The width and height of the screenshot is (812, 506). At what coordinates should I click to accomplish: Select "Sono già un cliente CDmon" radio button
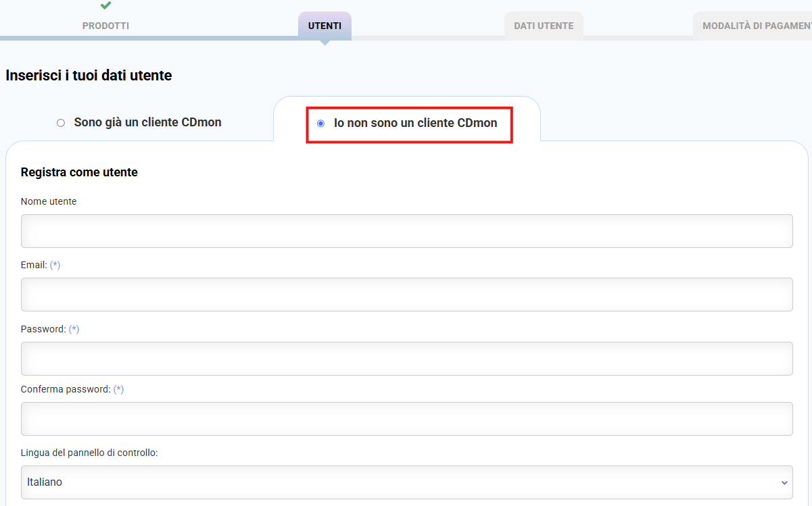click(61, 123)
